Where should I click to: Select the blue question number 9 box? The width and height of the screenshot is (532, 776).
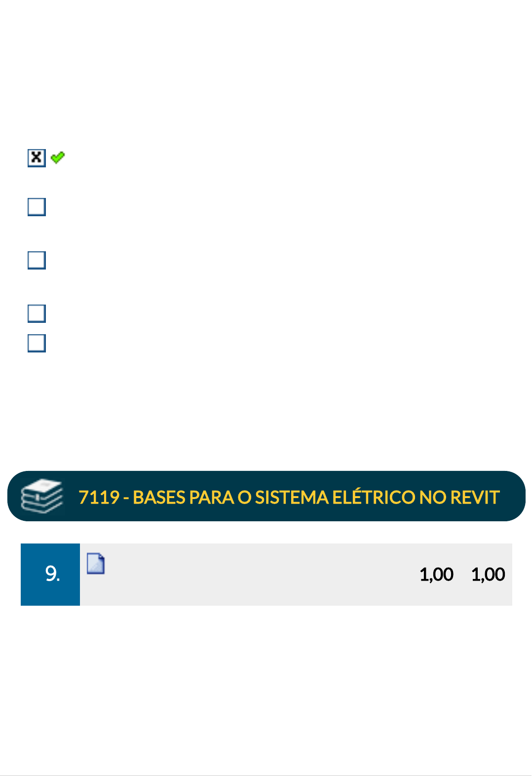[50, 574]
